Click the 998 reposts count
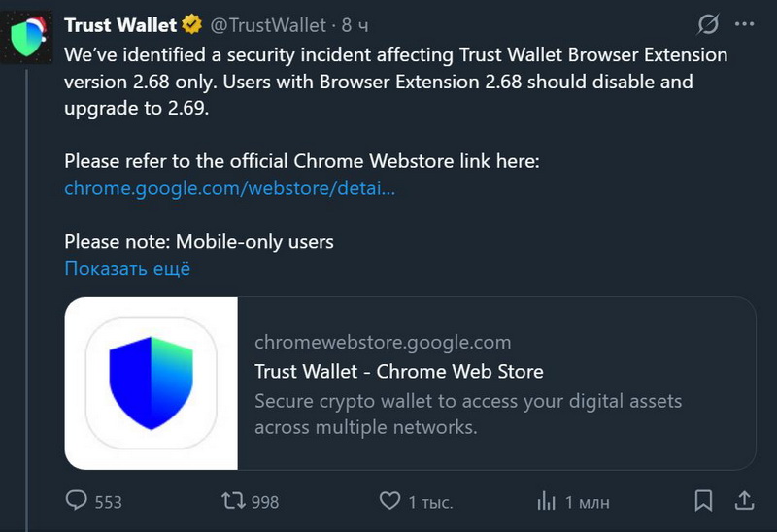The width and height of the screenshot is (777, 532). (264, 502)
